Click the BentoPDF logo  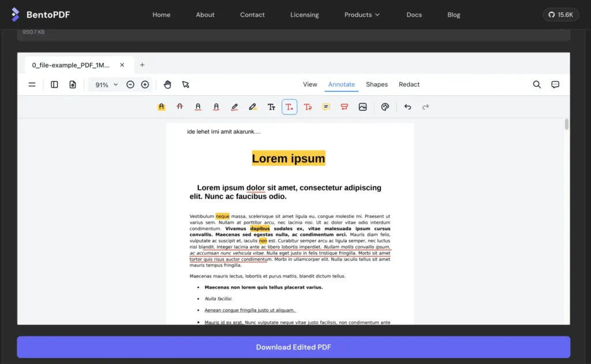(41, 14)
